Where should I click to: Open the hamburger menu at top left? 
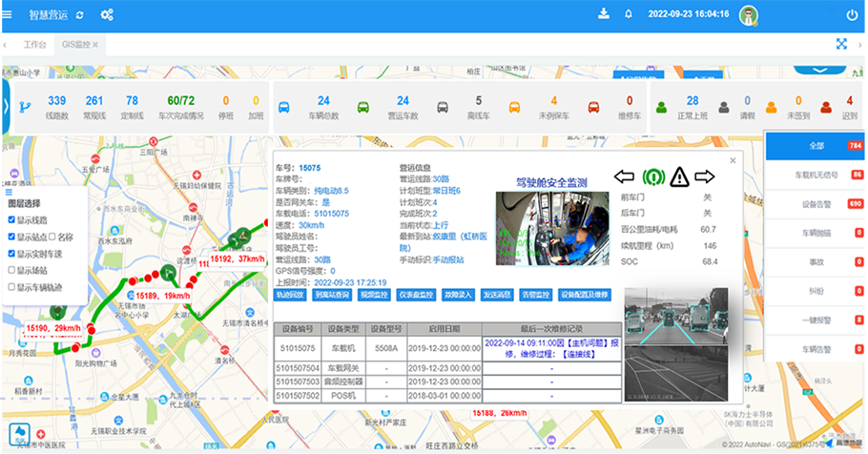(x=8, y=14)
